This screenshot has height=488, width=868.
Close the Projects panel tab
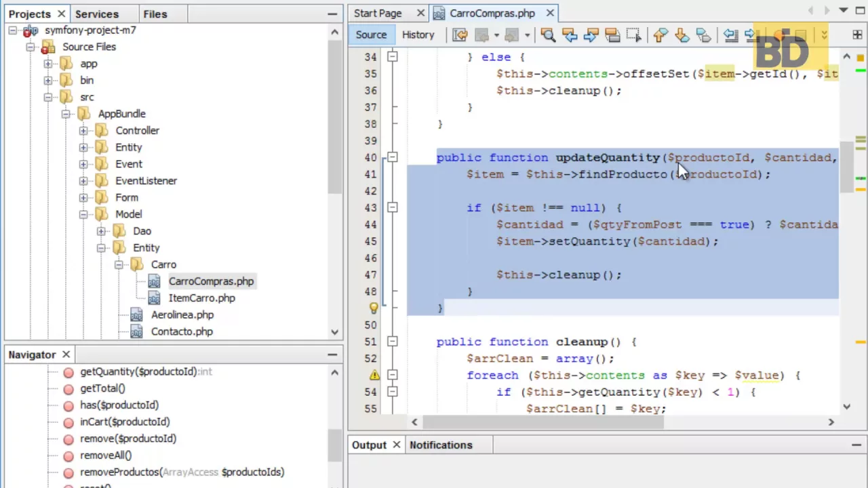tap(61, 14)
